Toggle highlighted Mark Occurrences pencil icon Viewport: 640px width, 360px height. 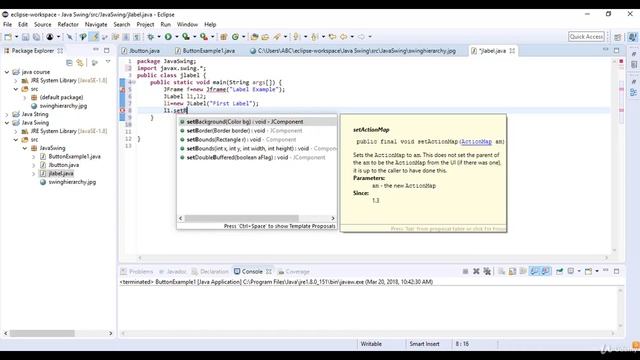95,37
